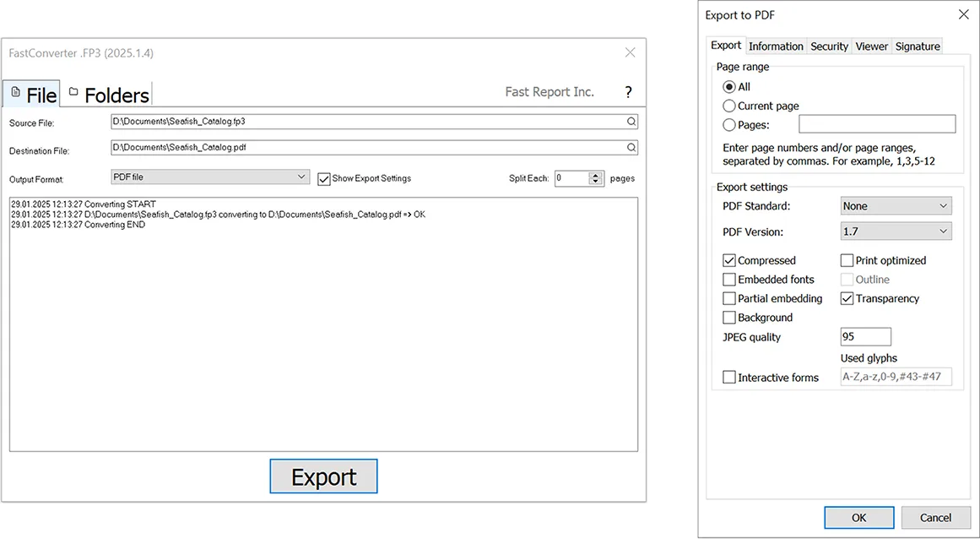Switch to the Folders tab
The height and width of the screenshot is (539, 980).
(107, 94)
